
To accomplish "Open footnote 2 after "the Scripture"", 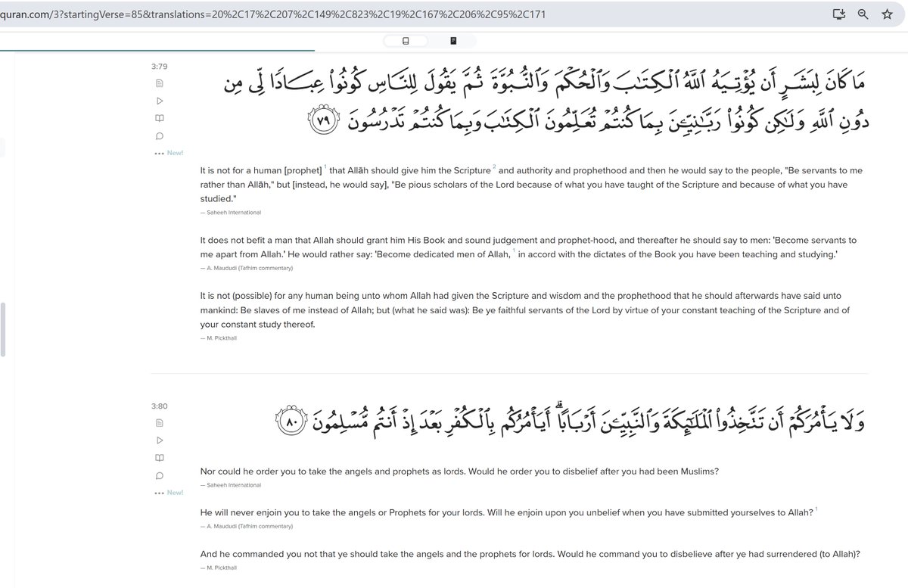I will tap(495, 168).
